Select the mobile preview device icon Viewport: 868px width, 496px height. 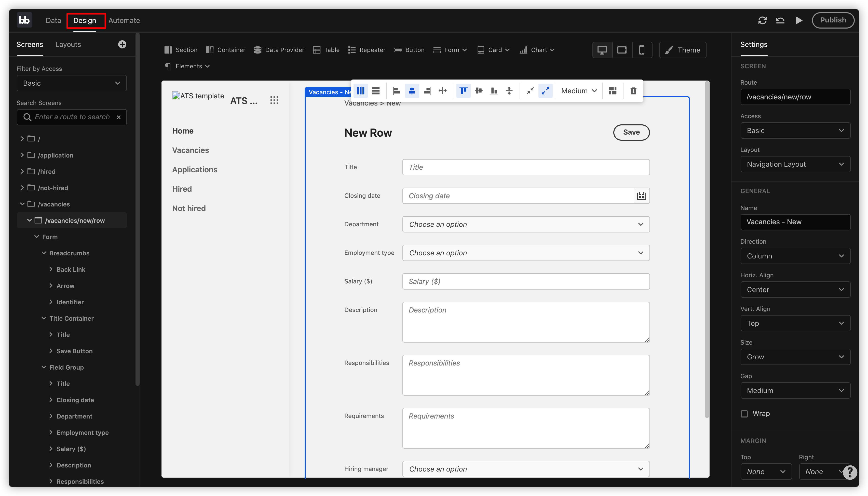[x=641, y=50]
